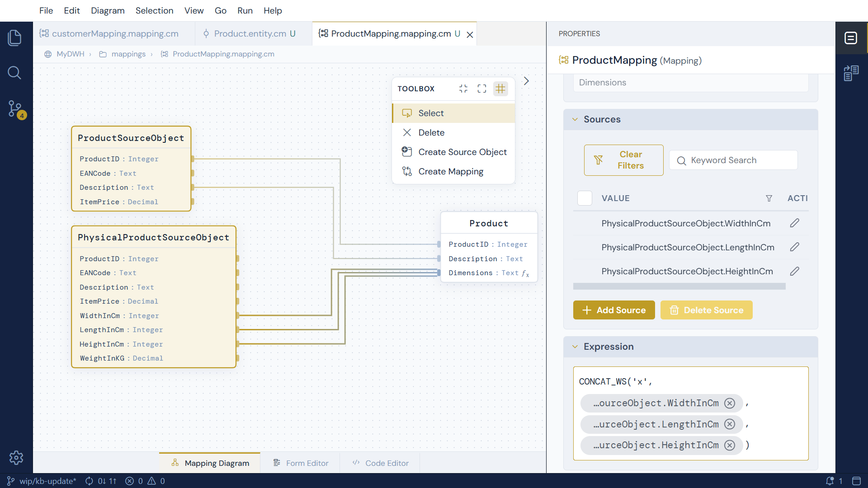Screen dimensions: 868x488
Task: Click the fit-to-screen toolbox icon
Action: 482,89
